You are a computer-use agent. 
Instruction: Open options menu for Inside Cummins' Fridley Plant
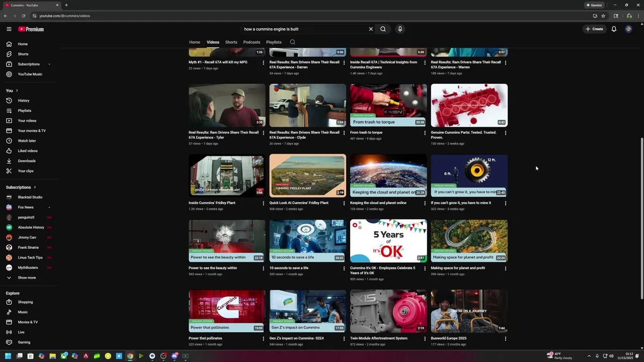pyautogui.click(x=264, y=204)
